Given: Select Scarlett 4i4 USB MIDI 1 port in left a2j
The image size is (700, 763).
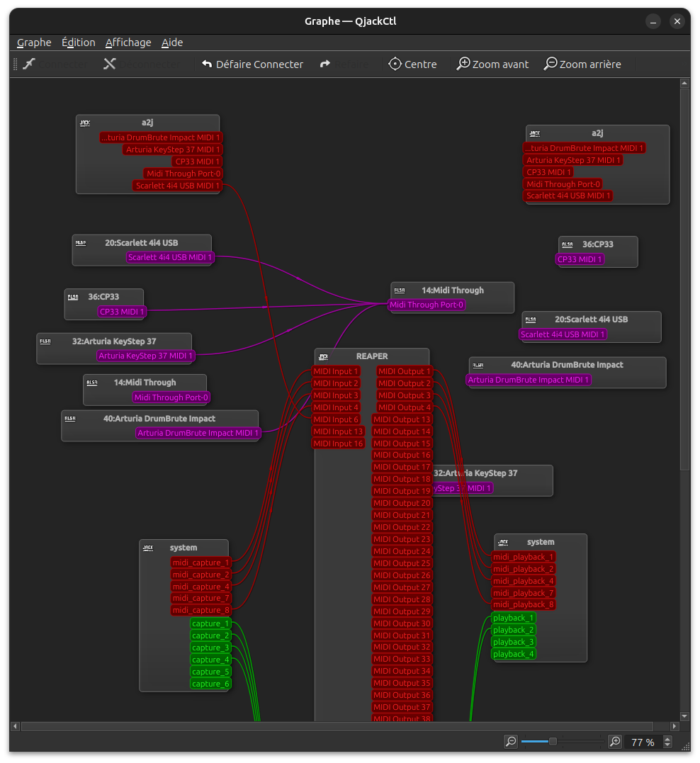Looking at the screenshot, I should tap(177, 186).
